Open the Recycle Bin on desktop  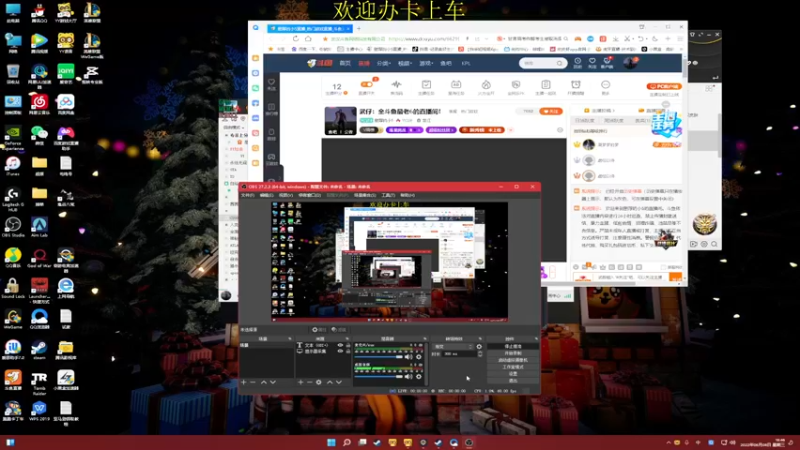coord(13,74)
